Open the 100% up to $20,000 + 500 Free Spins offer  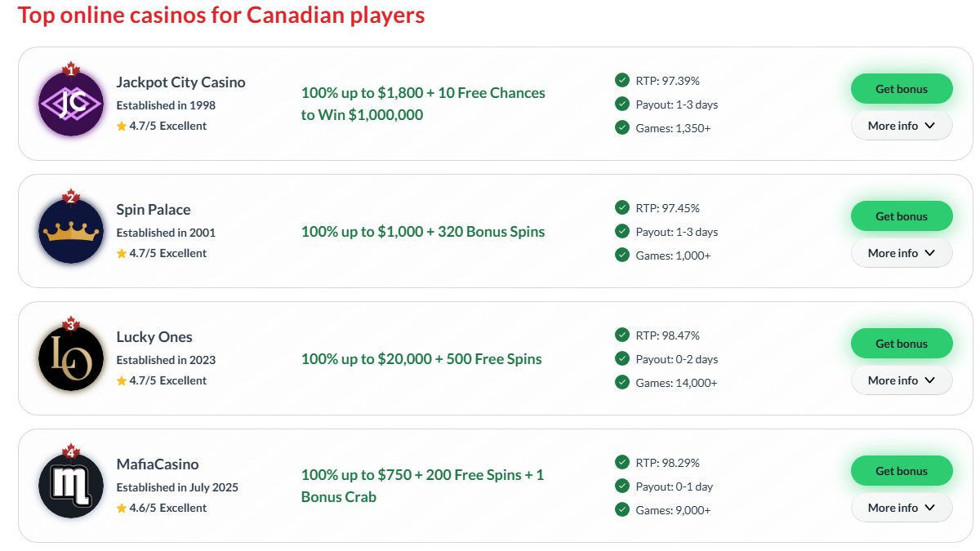421,359
